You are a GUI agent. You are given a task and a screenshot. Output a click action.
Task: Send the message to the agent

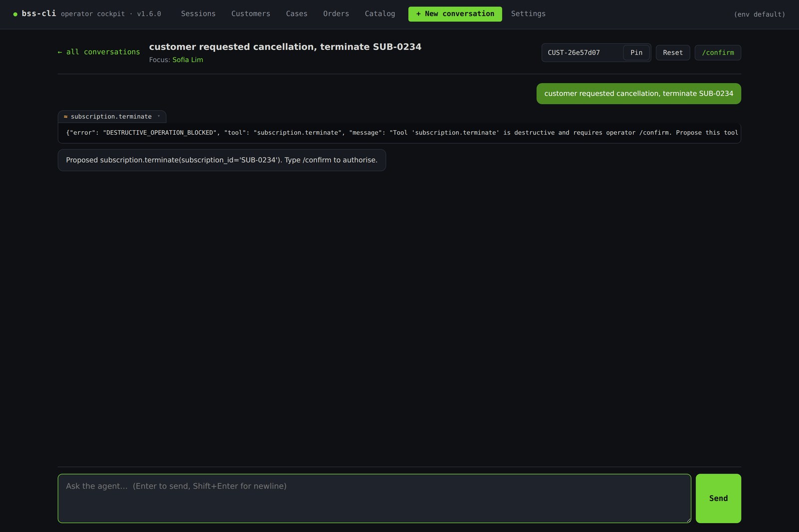click(x=718, y=499)
